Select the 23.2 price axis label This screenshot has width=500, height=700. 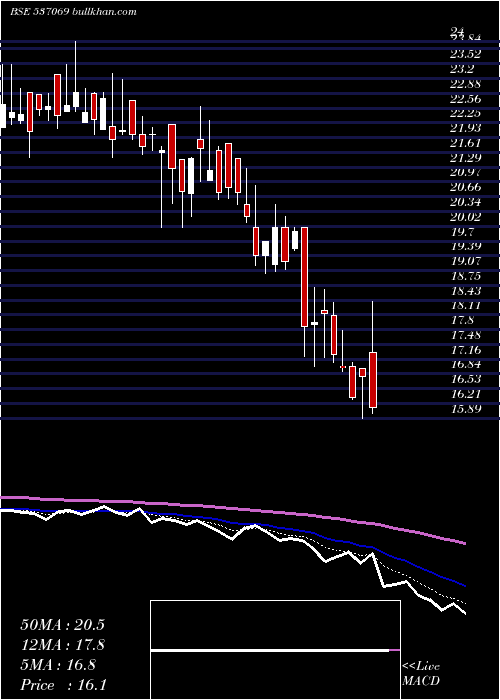tap(462, 69)
